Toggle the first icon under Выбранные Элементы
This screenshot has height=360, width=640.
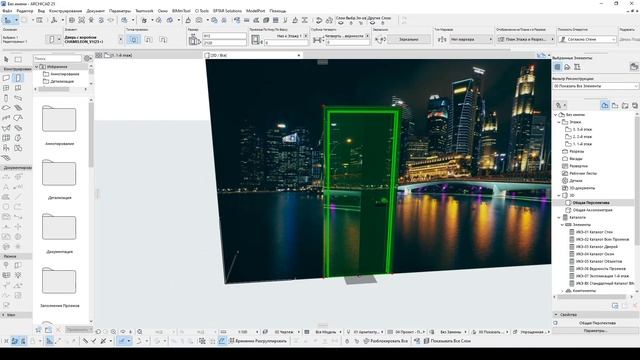(558, 67)
